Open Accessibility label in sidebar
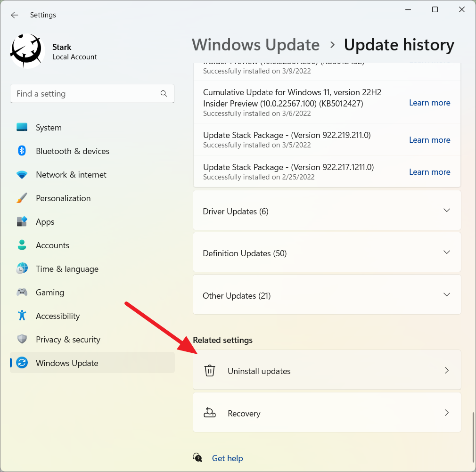Image resolution: width=476 pixels, height=472 pixels. pyautogui.click(x=57, y=316)
